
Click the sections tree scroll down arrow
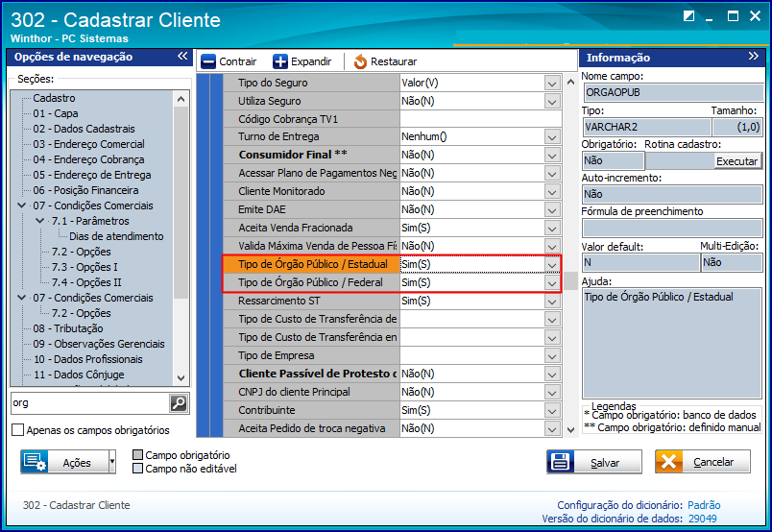[181, 378]
